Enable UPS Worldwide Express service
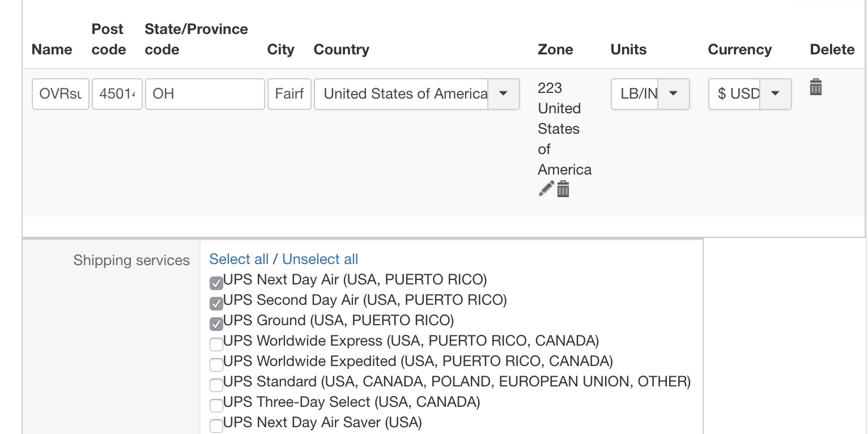Screen dimensions: 868x434 pos(216,344)
